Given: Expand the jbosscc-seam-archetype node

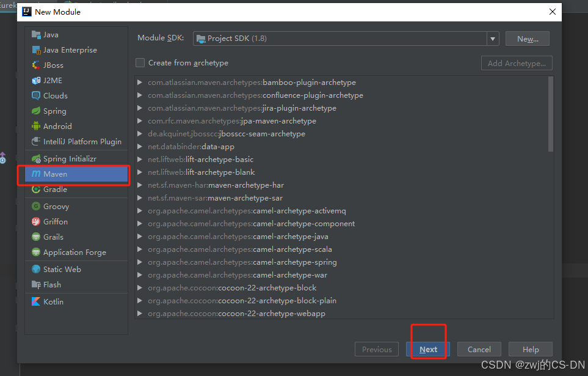Looking at the screenshot, I should [x=139, y=134].
